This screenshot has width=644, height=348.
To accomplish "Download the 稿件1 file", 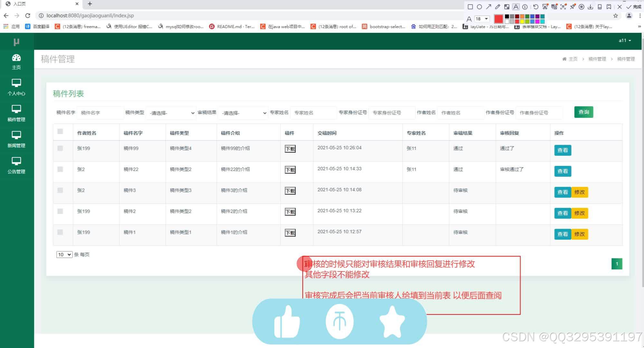I will click(290, 233).
